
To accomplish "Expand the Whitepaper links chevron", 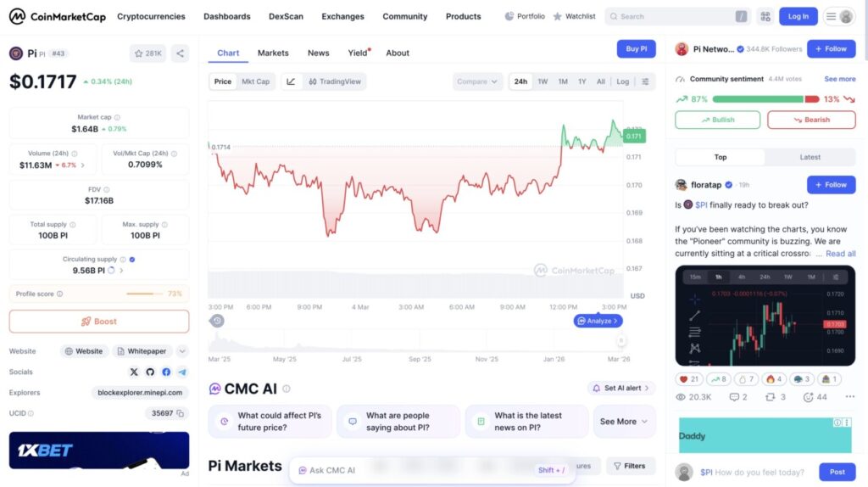I will click(182, 351).
